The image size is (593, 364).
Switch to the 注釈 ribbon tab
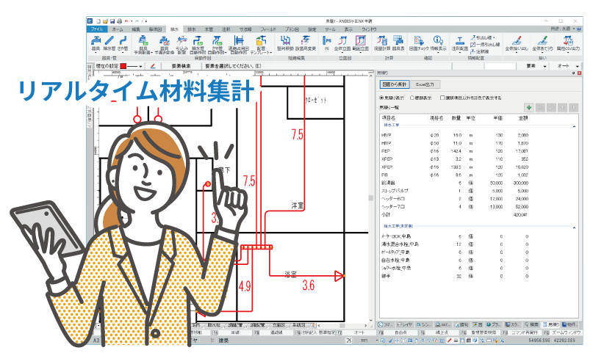[x=226, y=29]
